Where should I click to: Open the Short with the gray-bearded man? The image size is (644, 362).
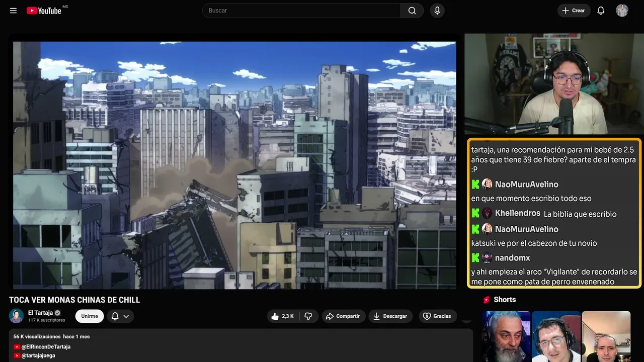[x=506, y=336]
